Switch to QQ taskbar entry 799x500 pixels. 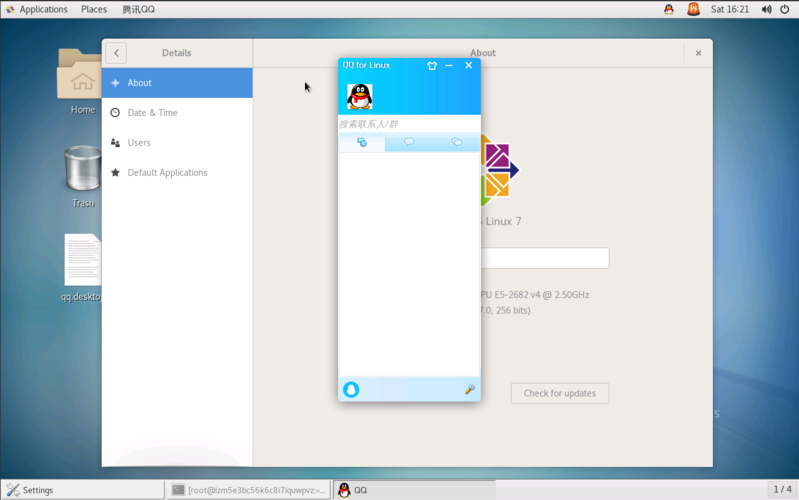[x=414, y=490]
